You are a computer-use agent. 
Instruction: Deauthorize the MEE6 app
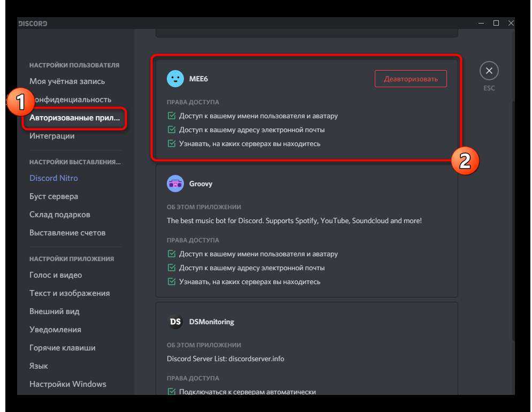(x=411, y=79)
